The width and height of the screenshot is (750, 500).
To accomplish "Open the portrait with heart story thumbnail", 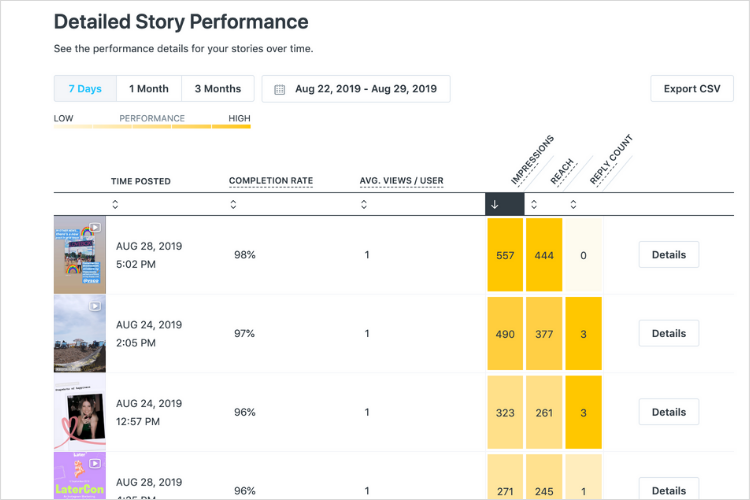I will [x=80, y=412].
